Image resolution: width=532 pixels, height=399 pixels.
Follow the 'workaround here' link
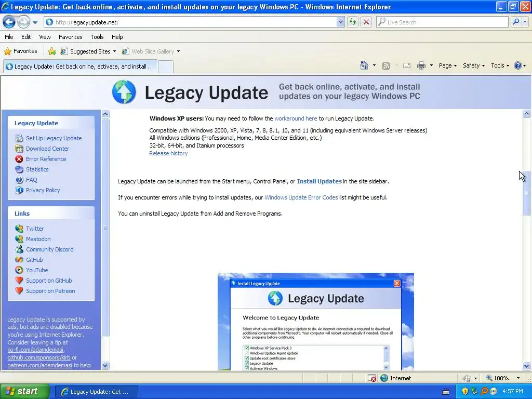[296, 118]
